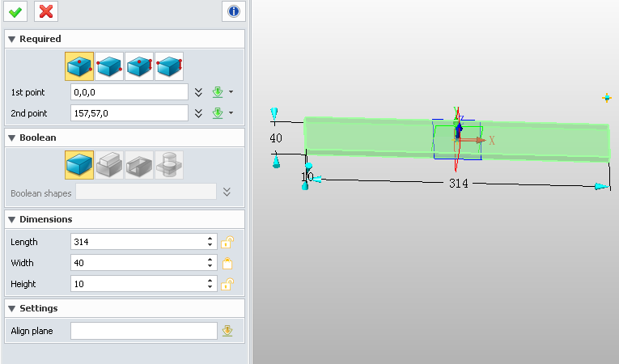
Task: Collapse the Boolean section
Action: pyautogui.click(x=11, y=138)
